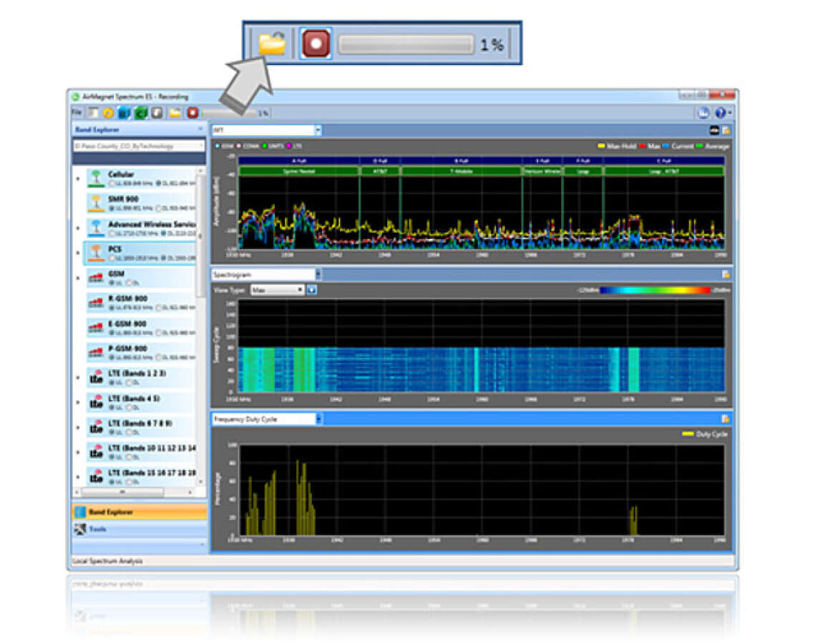
Task: Click the recording progress bar in toolbar
Action: 230,113
